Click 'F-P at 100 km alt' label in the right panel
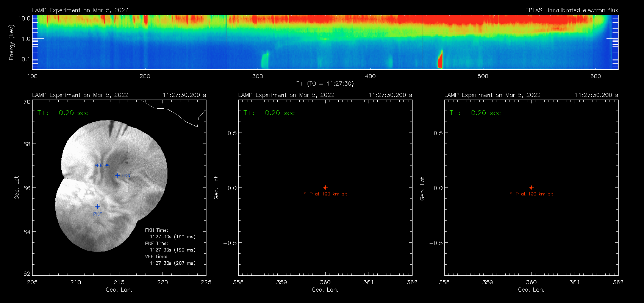The height and width of the screenshot is (303, 644). click(531, 194)
